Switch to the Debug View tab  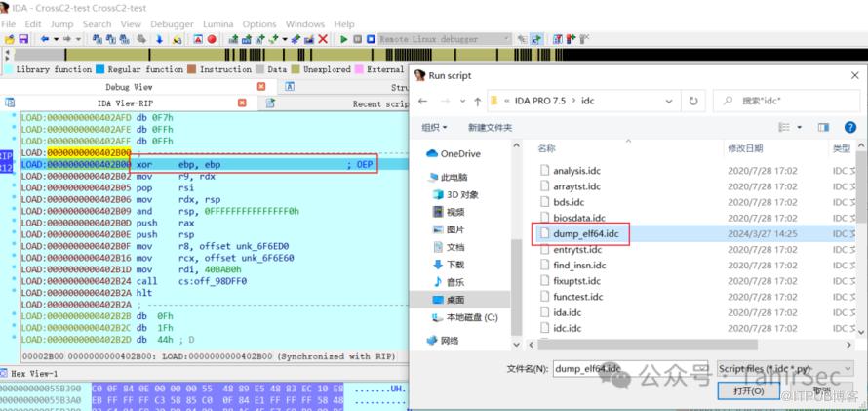[129, 87]
